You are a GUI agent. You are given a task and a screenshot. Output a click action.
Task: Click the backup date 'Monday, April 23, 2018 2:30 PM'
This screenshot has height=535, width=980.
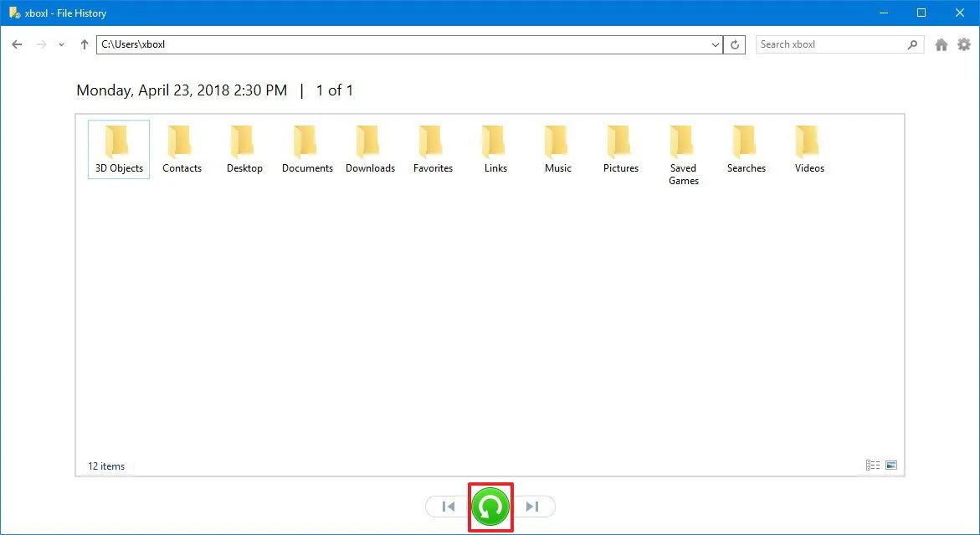click(x=182, y=90)
